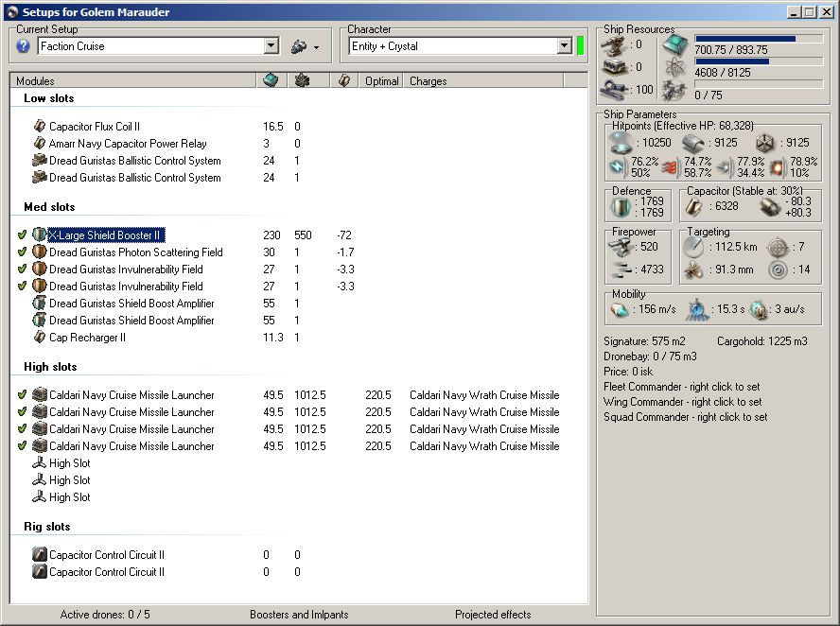Select the second empty High Slot row

(70, 479)
